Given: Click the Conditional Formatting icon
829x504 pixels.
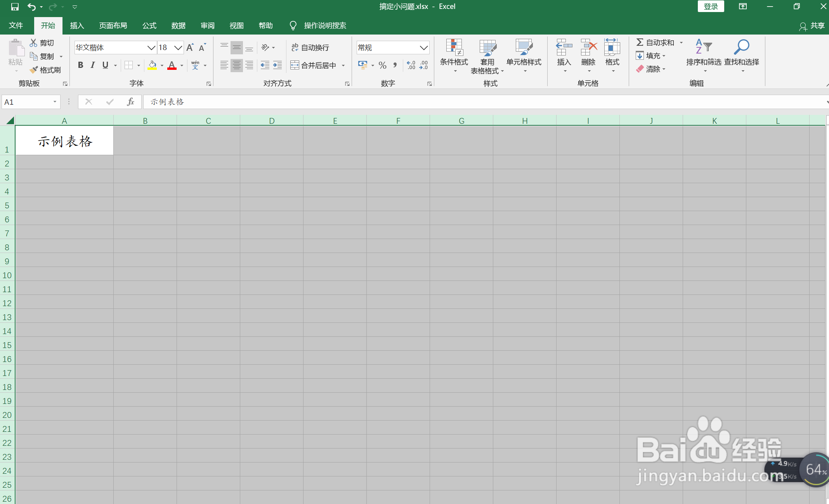Looking at the screenshot, I should coord(454,47).
